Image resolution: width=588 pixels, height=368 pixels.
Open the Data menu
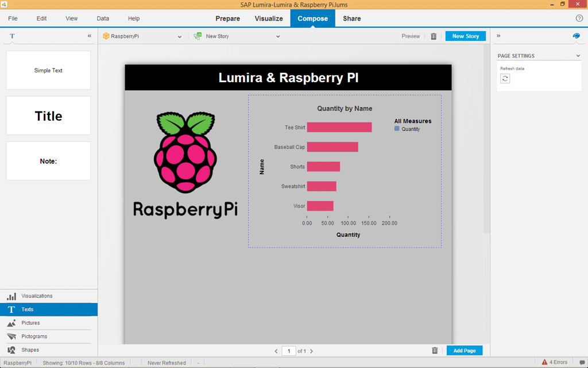[102, 18]
